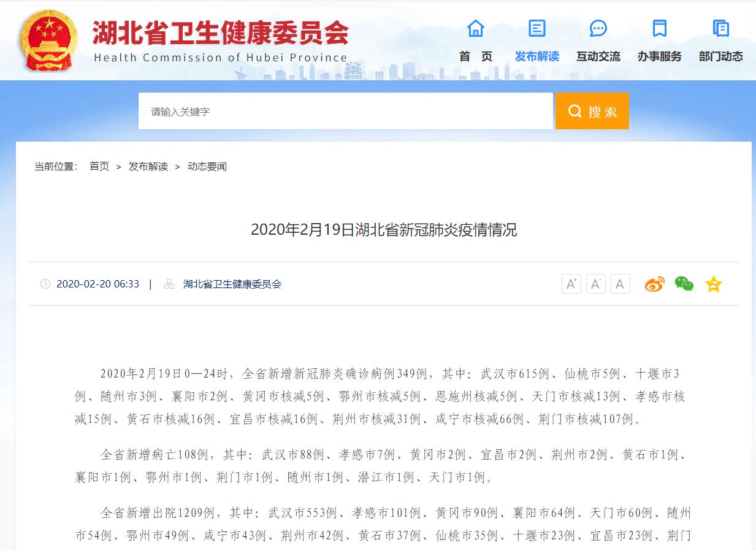Decrease font size with A- button
Viewport: 756px width, 551px height.
[x=596, y=284]
